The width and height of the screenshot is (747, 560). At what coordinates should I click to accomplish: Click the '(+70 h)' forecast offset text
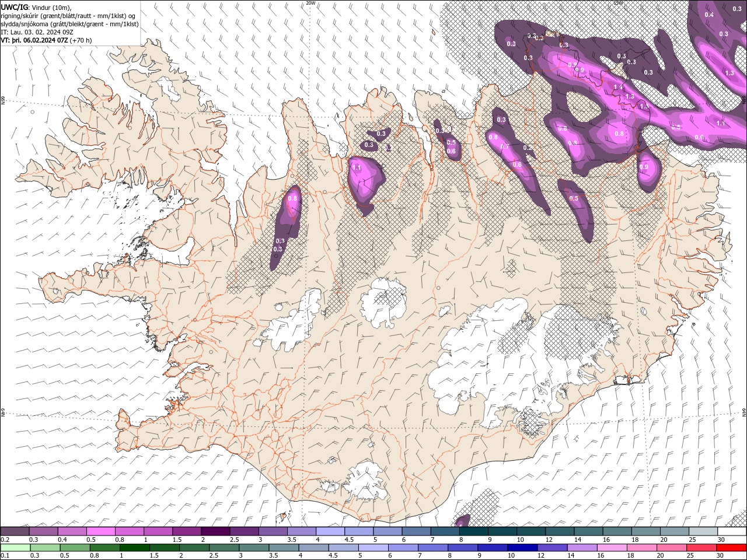[x=81, y=40]
